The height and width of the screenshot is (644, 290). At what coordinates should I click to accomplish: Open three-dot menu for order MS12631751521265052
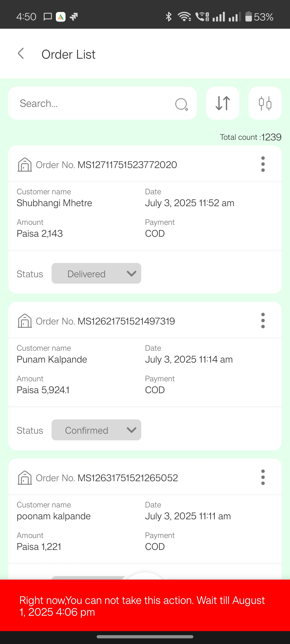[x=263, y=477]
